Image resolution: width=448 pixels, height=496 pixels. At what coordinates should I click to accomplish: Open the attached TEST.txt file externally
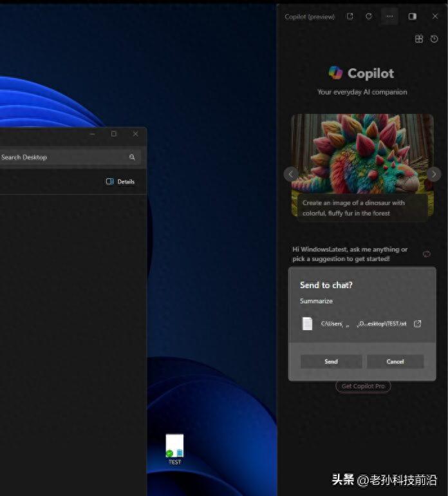[417, 323]
